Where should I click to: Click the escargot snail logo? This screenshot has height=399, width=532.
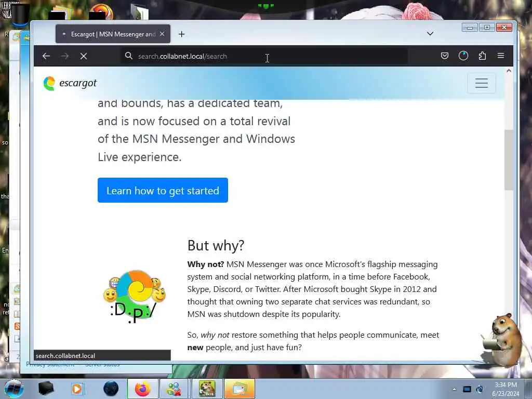point(49,84)
